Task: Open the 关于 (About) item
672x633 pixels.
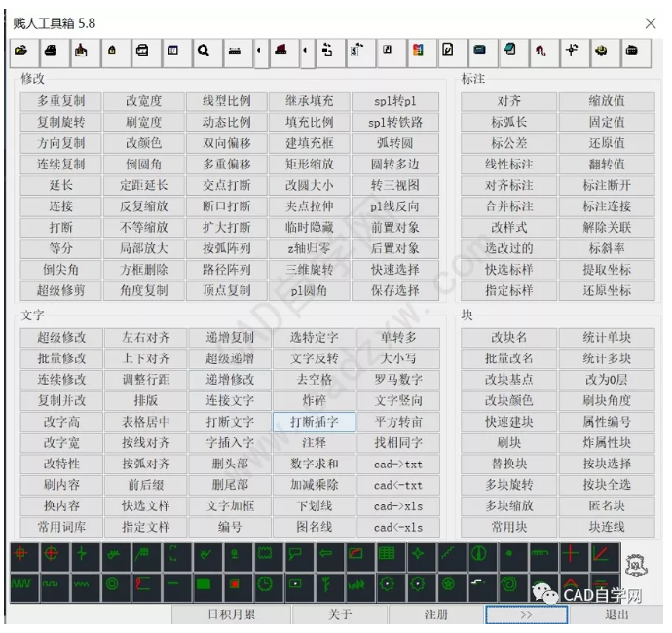Action: (340, 614)
